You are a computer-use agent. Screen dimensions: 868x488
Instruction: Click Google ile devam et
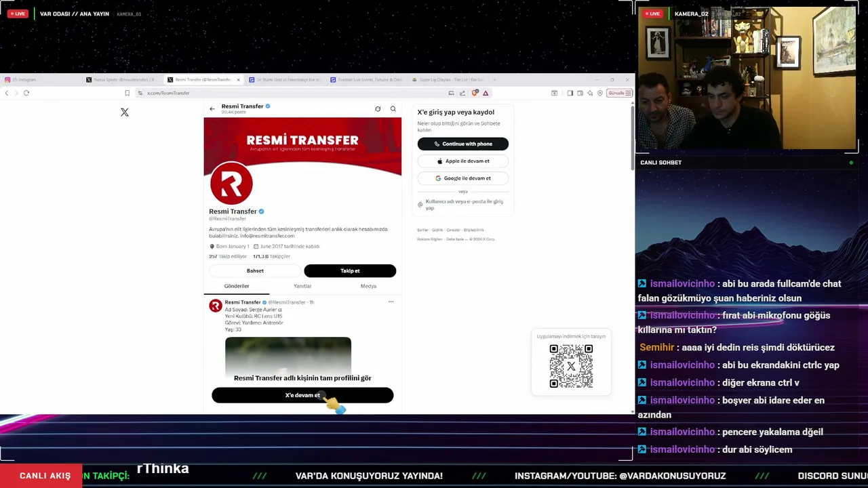(463, 178)
